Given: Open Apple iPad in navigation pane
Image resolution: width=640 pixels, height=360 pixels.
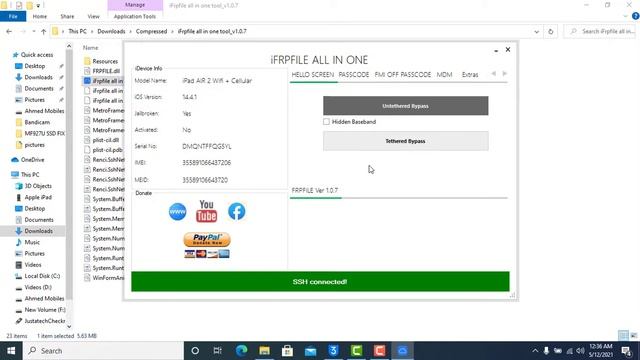Looking at the screenshot, I should click(x=38, y=197).
